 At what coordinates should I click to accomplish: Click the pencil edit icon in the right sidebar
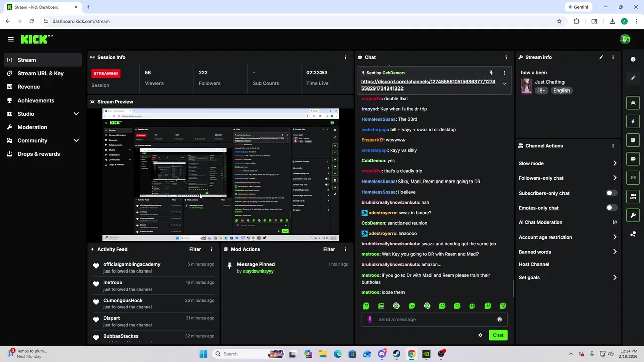coord(633,78)
